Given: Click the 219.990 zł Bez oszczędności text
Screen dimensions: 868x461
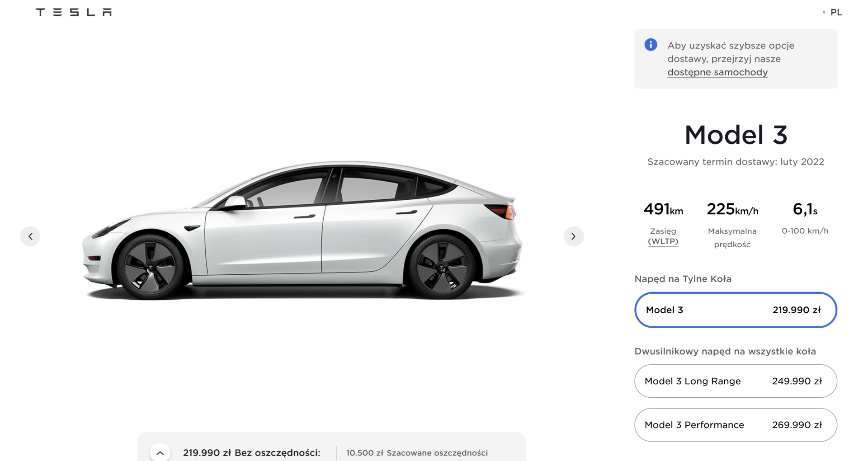Looking at the screenshot, I should pos(251,453).
